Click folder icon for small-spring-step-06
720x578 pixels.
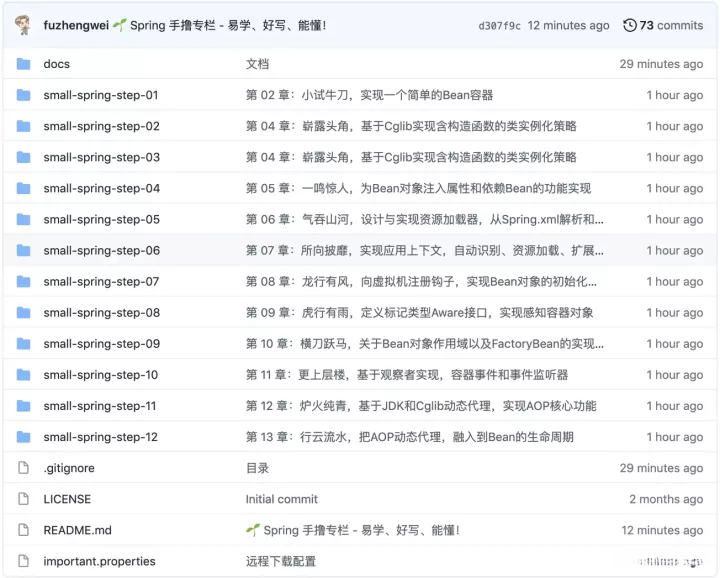pyautogui.click(x=23, y=250)
